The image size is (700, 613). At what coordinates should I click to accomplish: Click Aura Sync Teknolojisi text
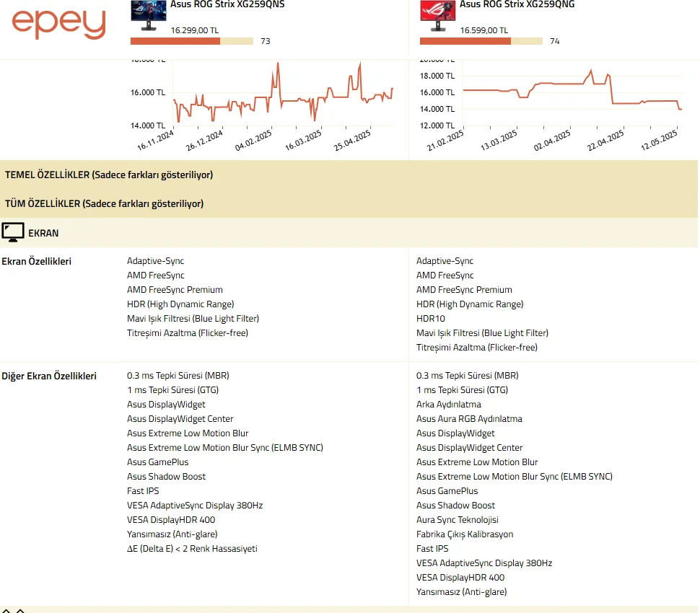(x=457, y=520)
